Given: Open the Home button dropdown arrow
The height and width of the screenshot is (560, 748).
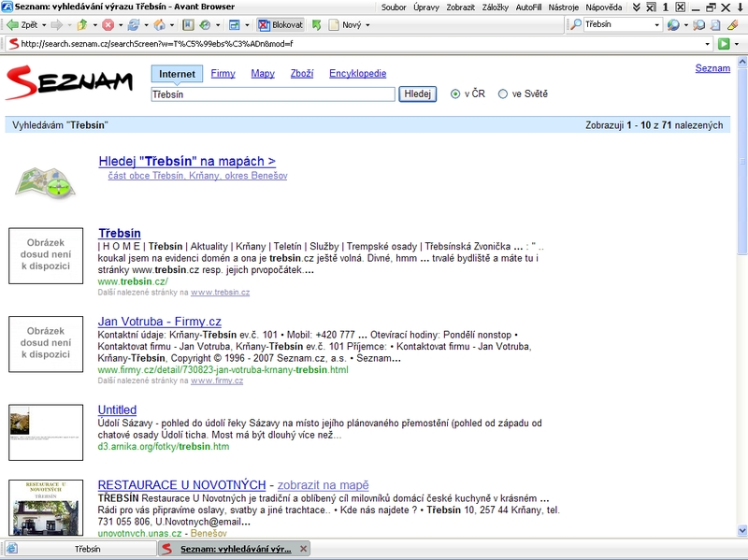Looking at the screenshot, I should click(172, 25).
